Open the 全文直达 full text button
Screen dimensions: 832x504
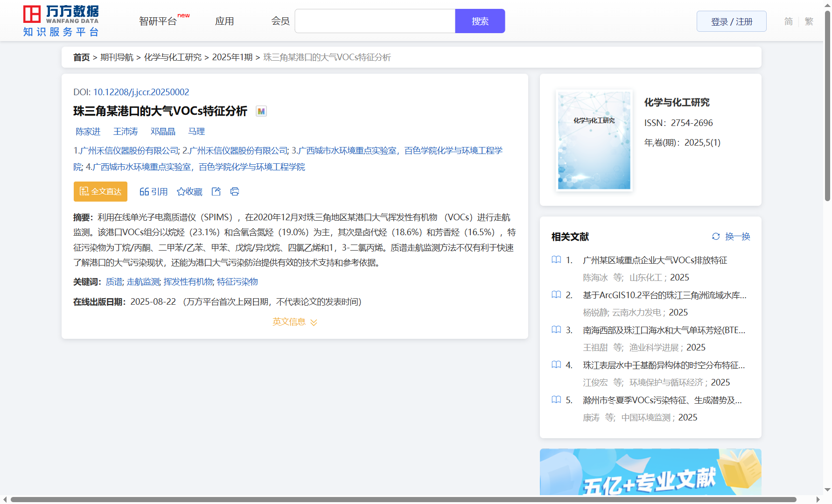[x=100, y=191]
